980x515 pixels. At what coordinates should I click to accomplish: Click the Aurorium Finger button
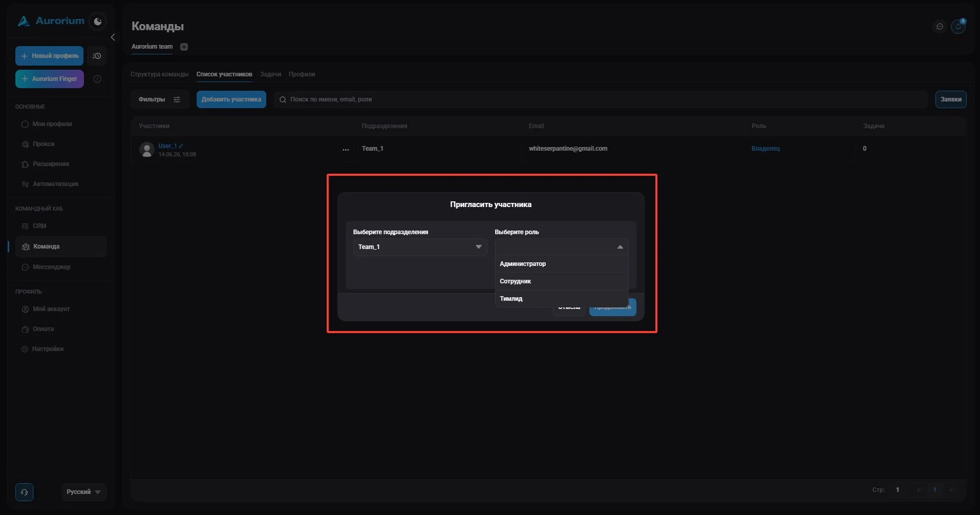click(50, 79)
